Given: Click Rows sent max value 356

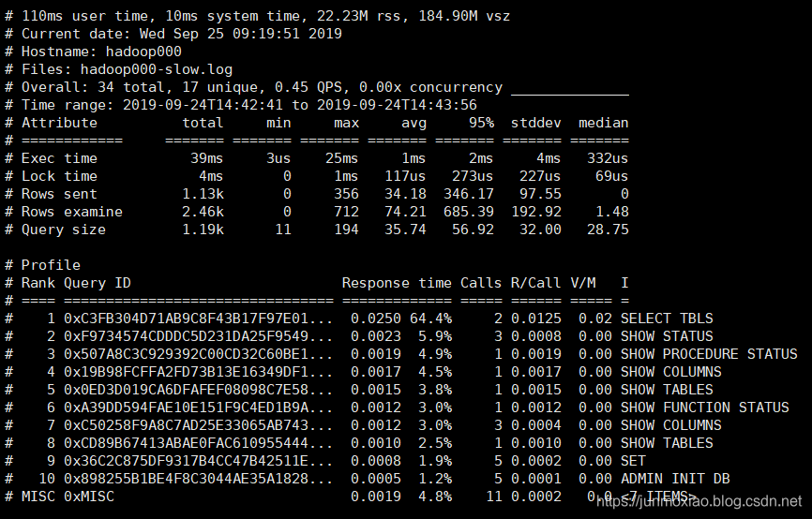Looking at the screenshot, I should [x=346, y=194].
